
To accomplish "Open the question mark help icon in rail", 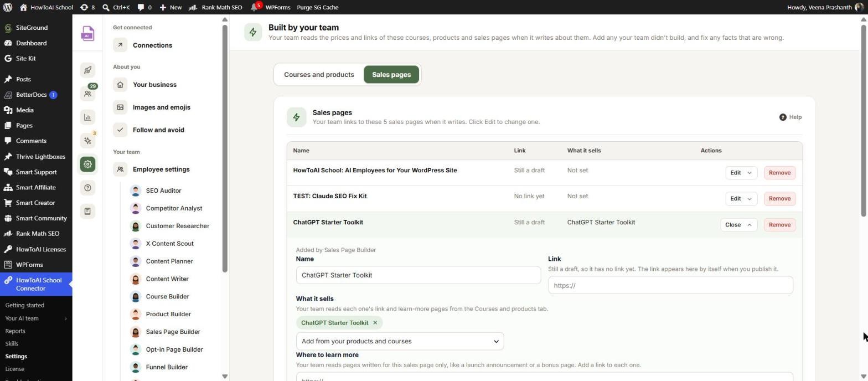I will [87, 188].
